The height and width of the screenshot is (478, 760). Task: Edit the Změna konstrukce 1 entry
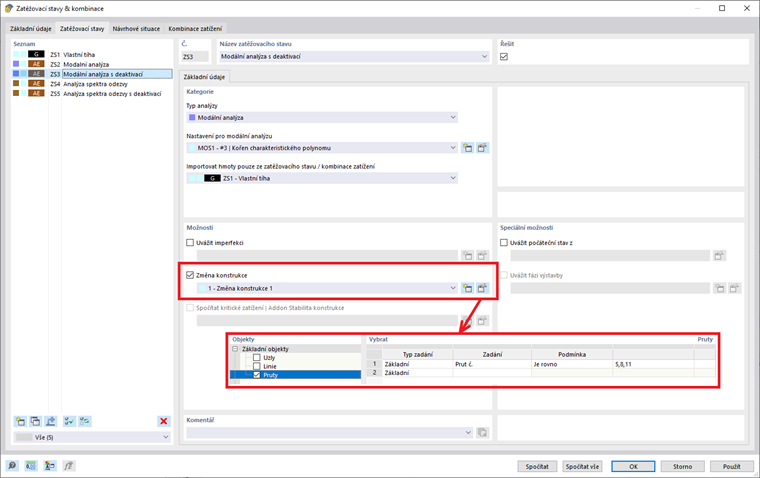click(x=482, y=288)
